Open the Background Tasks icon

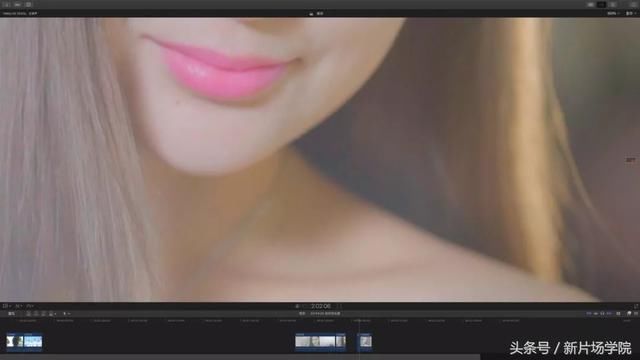click(x=29, y=4)
